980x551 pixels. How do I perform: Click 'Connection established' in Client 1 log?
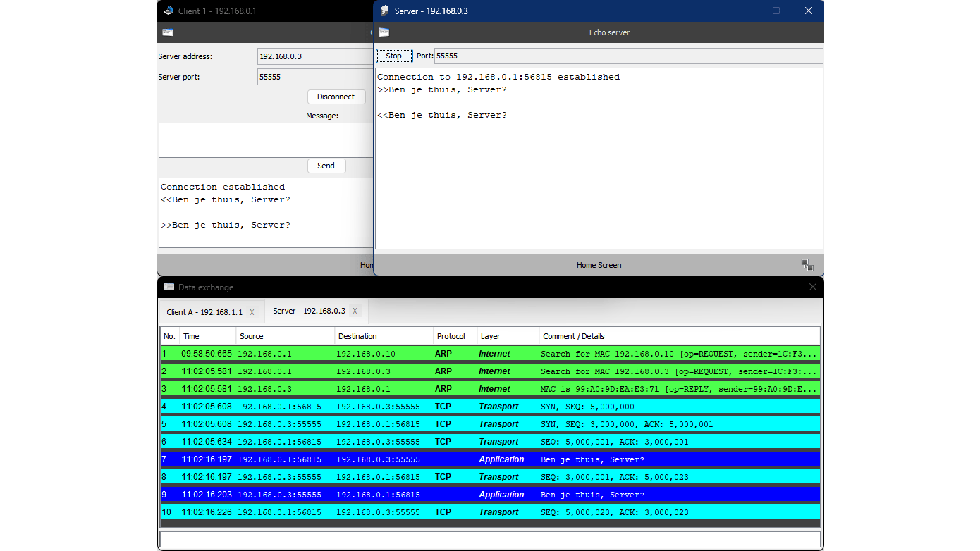click(223, 187)
